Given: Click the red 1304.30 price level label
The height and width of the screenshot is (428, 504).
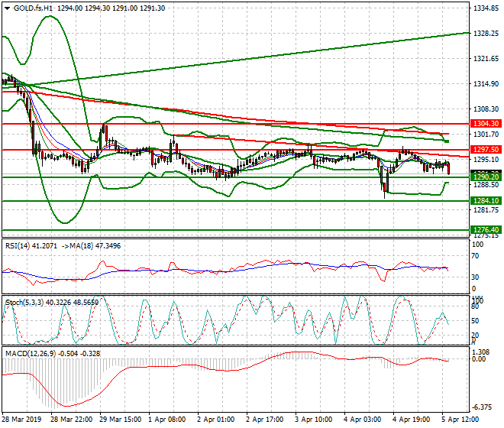Looking at the screenshot, I should (x=486, y=124).
